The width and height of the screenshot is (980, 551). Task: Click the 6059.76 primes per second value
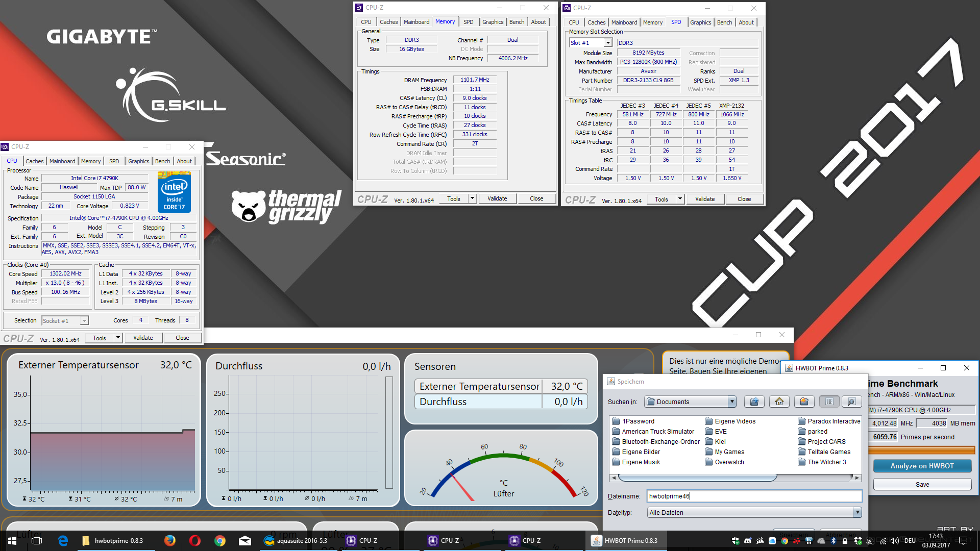pos(884,437)
